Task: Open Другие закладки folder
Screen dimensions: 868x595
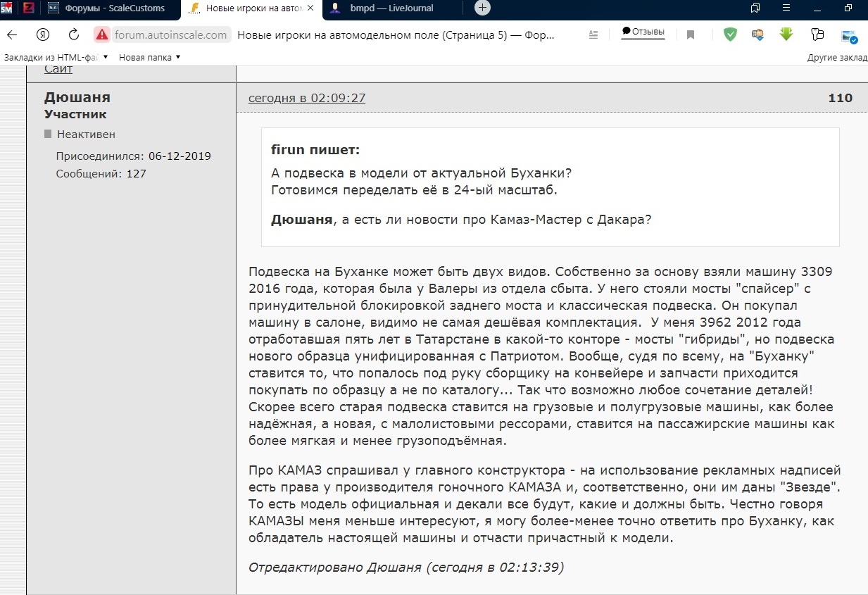Action: (x=837, y=58)
